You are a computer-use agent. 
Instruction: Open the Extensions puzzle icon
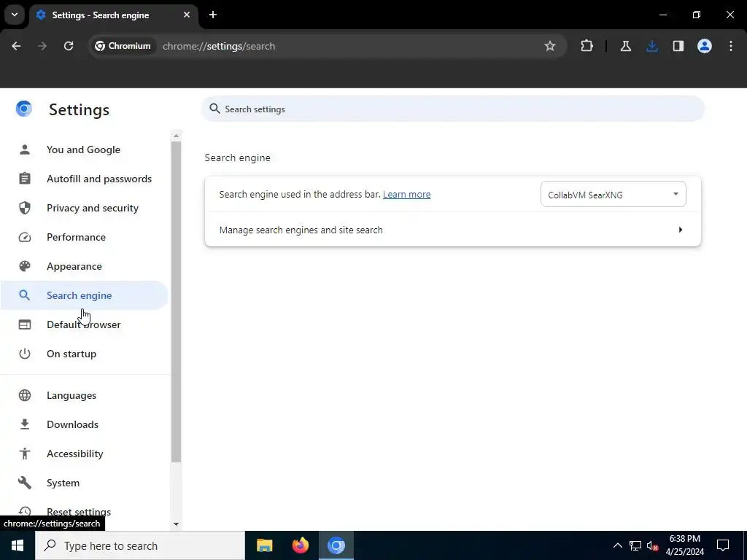pos(587,46)
